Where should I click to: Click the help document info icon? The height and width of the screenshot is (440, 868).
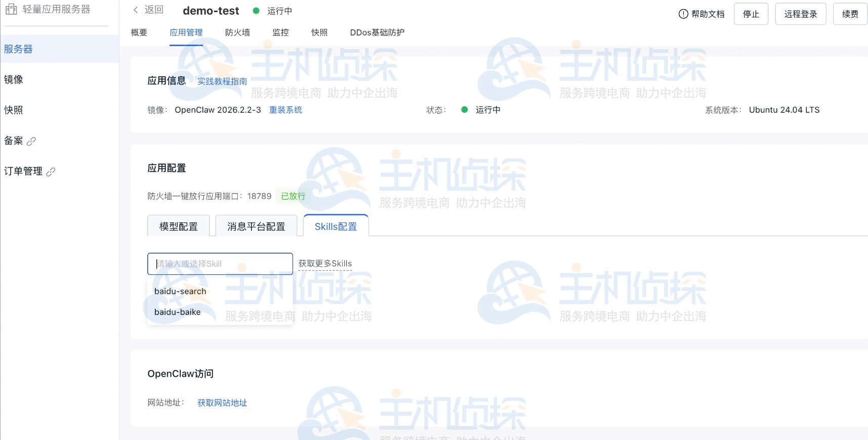(x=683, y=14)
